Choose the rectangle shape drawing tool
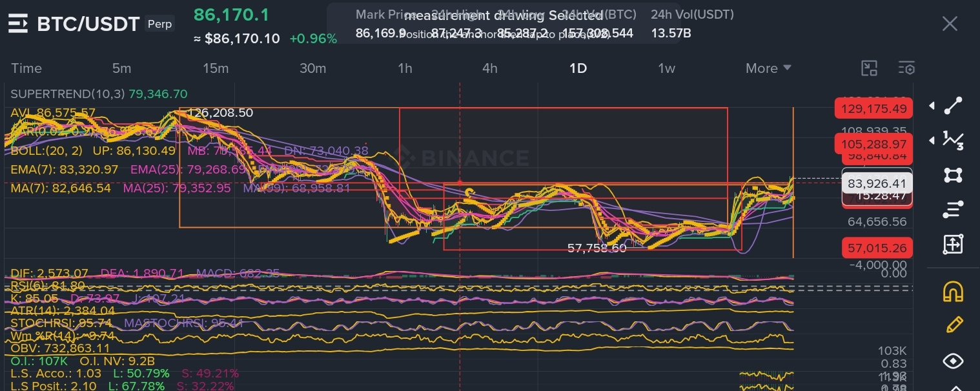980x391 pixels. point(954,175)
